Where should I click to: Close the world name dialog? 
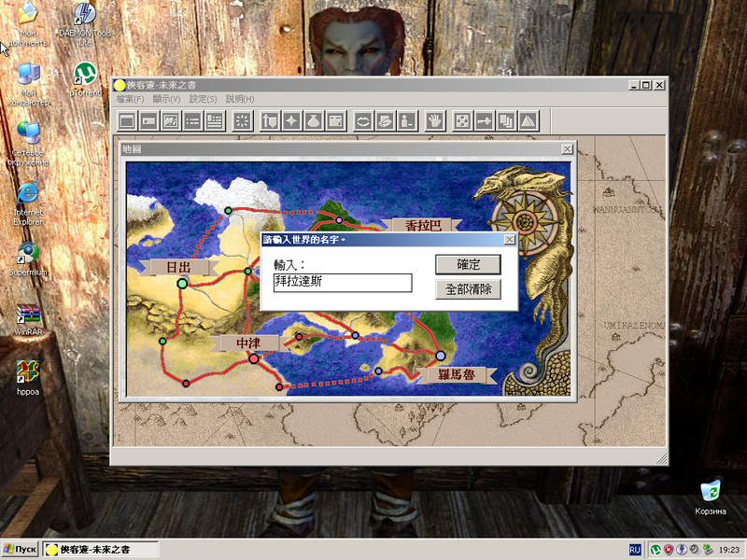(509, 240)
